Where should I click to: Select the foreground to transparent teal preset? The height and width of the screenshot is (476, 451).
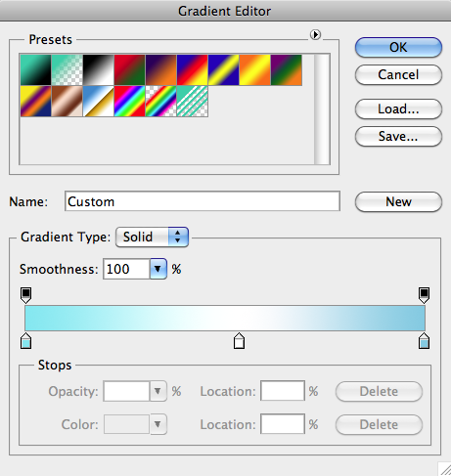pos(68,70)
